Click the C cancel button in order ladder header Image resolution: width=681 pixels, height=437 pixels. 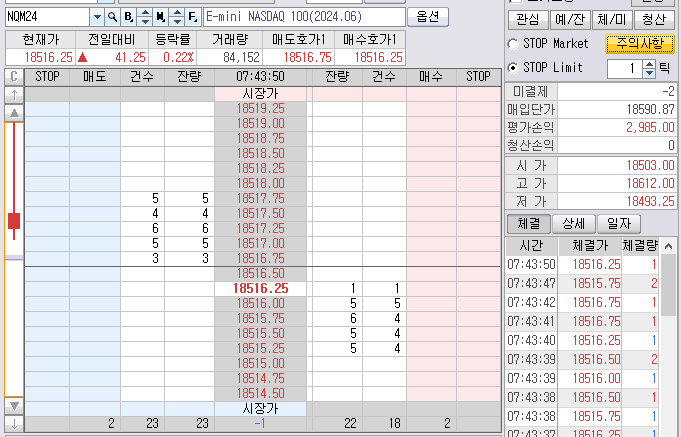pyautogui.click(x=14, y=77)
